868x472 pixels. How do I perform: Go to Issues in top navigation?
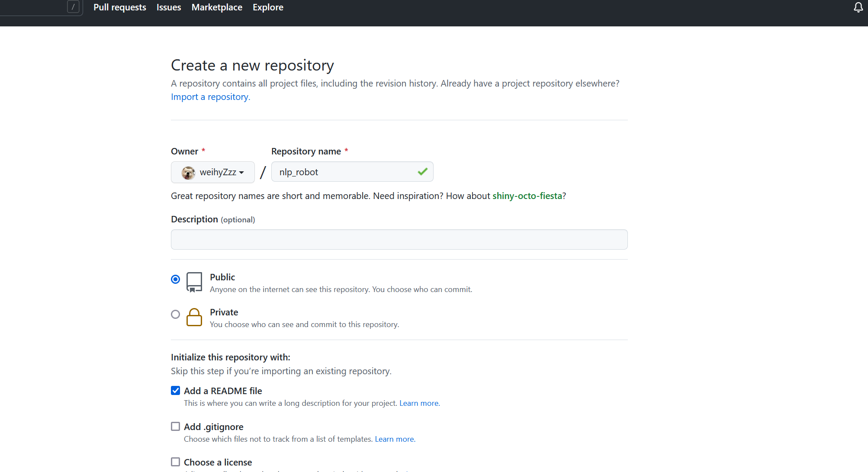coord(169,7)
